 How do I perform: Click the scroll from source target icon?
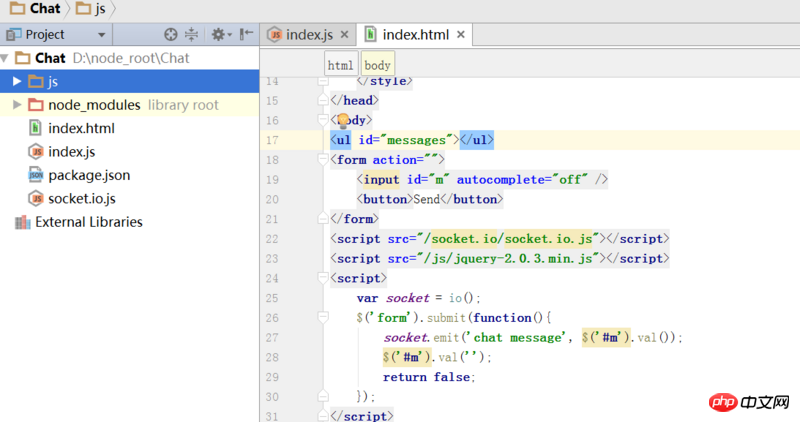point(171,34)
